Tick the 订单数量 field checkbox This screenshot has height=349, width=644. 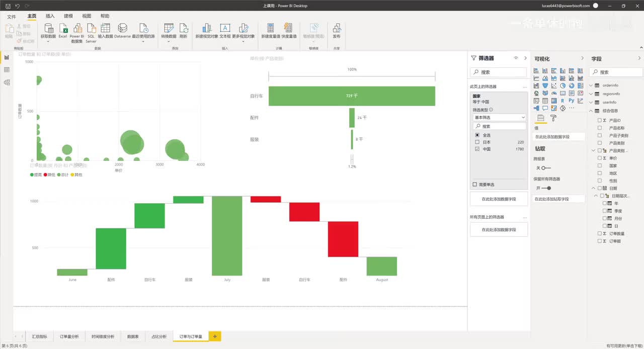click(600, 233)
